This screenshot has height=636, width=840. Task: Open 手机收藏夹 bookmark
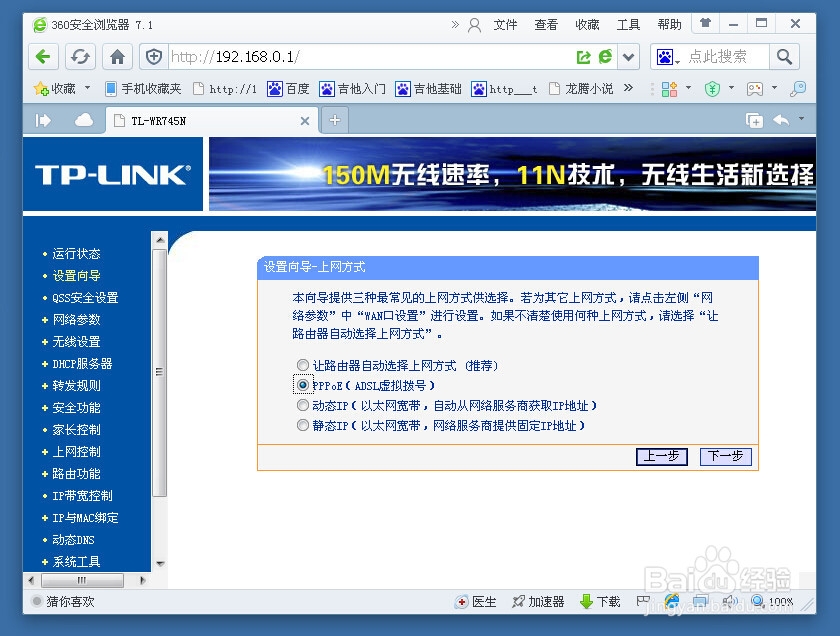point(143,88)
